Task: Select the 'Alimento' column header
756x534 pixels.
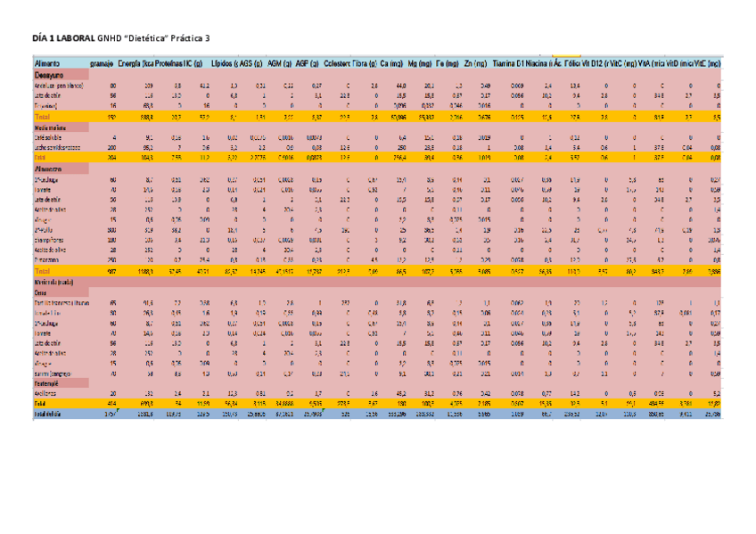Action: tap(47, 63)
